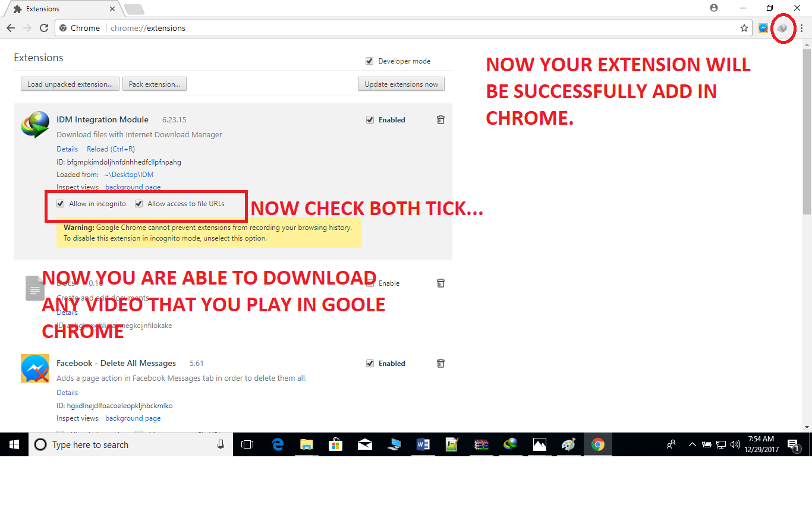Click the Facebook - Delete All Messages extension logo
This screenshot has height=524, width=812.
click(34, 368)
